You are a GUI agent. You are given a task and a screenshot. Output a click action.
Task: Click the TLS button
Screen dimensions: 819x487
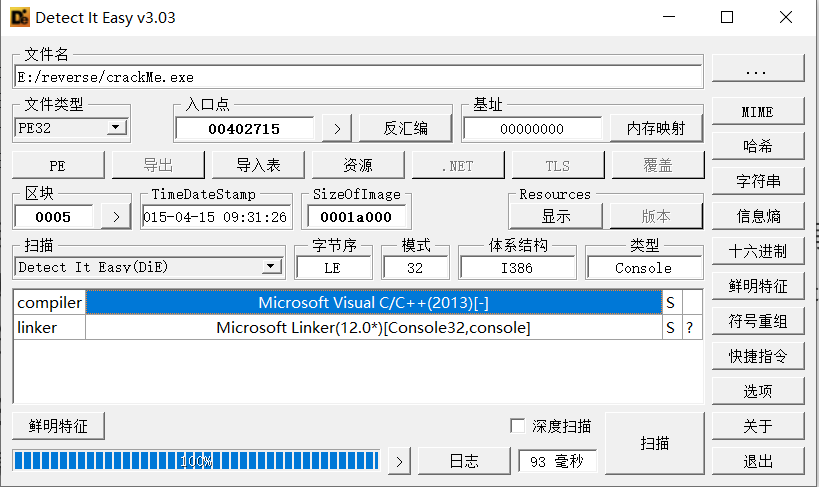tap(558, 166)
